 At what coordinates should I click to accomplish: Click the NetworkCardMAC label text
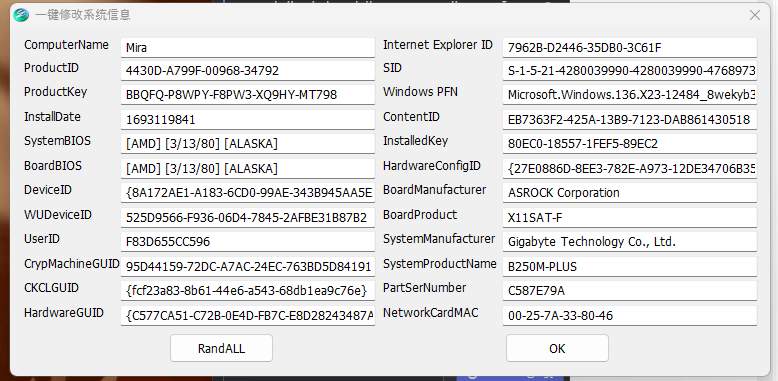(x=431, y=313)
